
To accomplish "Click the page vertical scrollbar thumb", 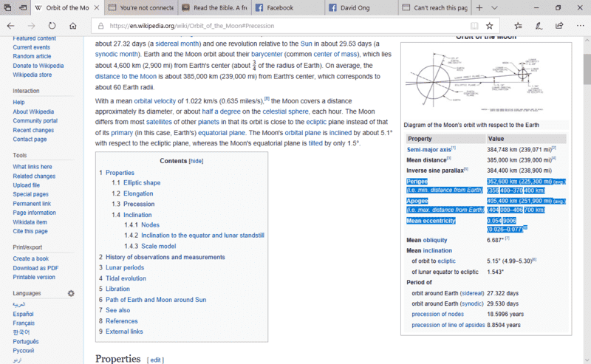I will point(587,69).
